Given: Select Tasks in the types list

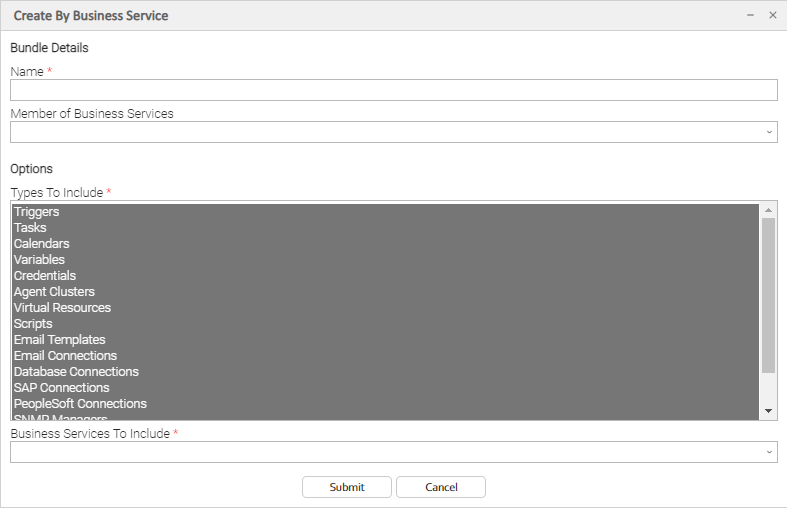Looking at the screenshot, I should tap(30, 228).
